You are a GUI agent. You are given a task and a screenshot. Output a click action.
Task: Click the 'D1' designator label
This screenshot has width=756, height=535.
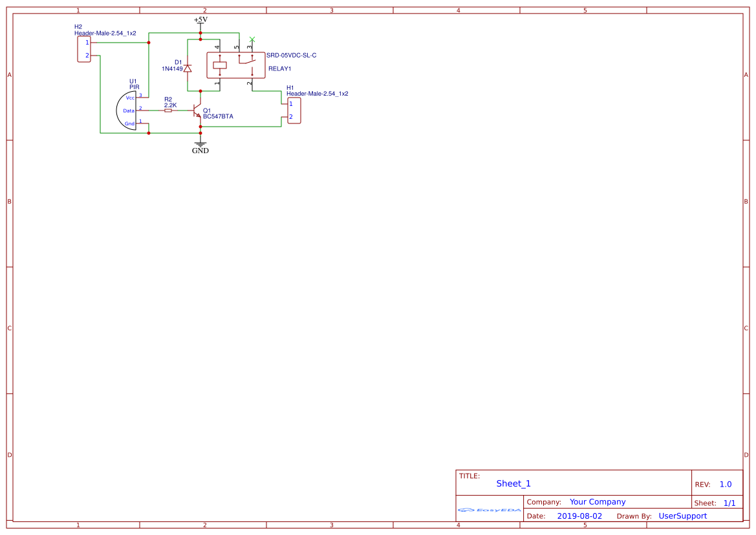click(x=178, y=62)
